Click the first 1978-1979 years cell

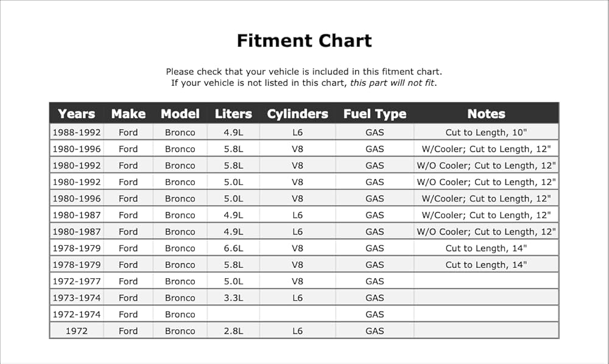point(77,248)
